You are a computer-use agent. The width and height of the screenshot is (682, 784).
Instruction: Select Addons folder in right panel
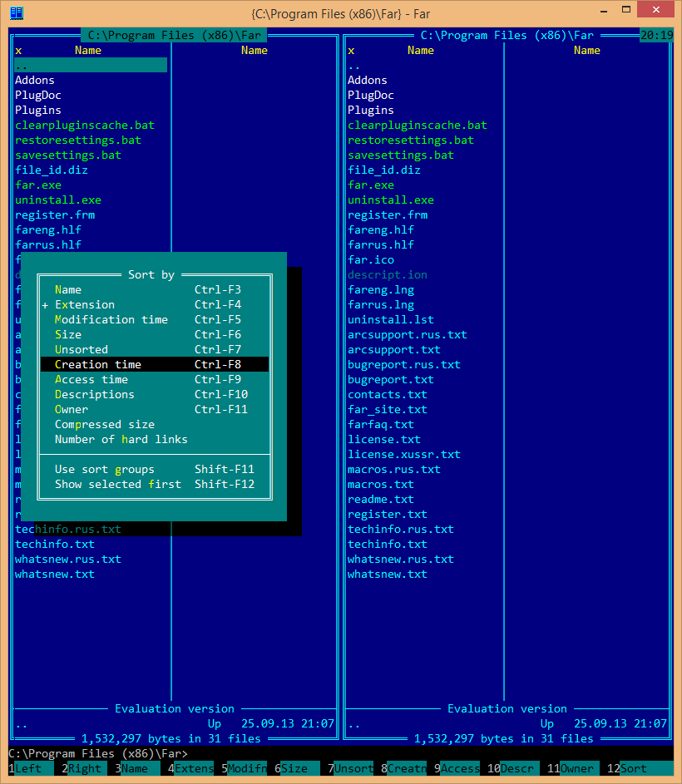point(368,80)
